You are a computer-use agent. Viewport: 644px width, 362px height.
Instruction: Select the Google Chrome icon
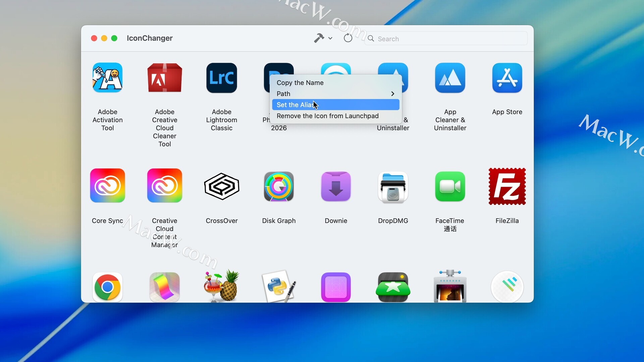pos(107,287)
